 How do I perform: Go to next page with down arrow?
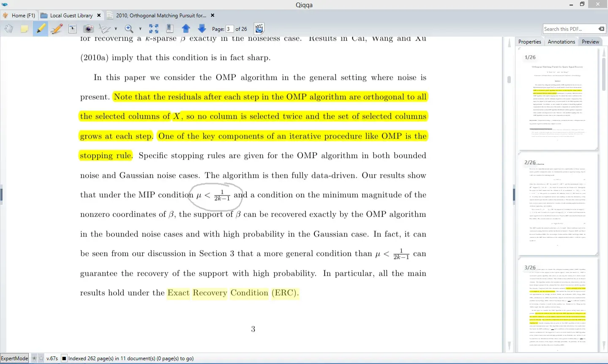tap(202, 29)
